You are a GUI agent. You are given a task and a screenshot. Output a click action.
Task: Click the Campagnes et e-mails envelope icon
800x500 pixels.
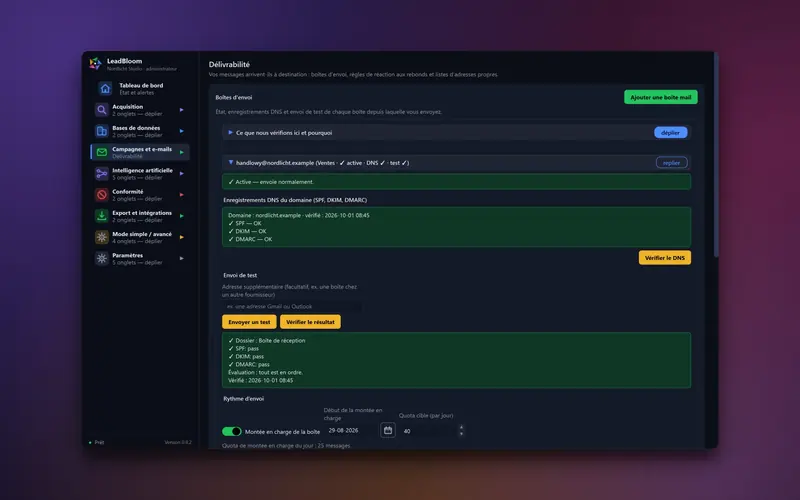point(102,152)
